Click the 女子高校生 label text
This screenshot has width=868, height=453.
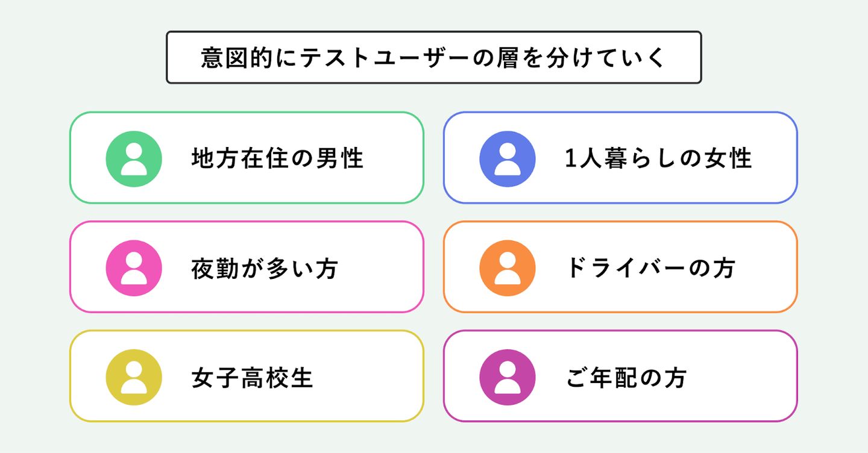tap(252, 378)
